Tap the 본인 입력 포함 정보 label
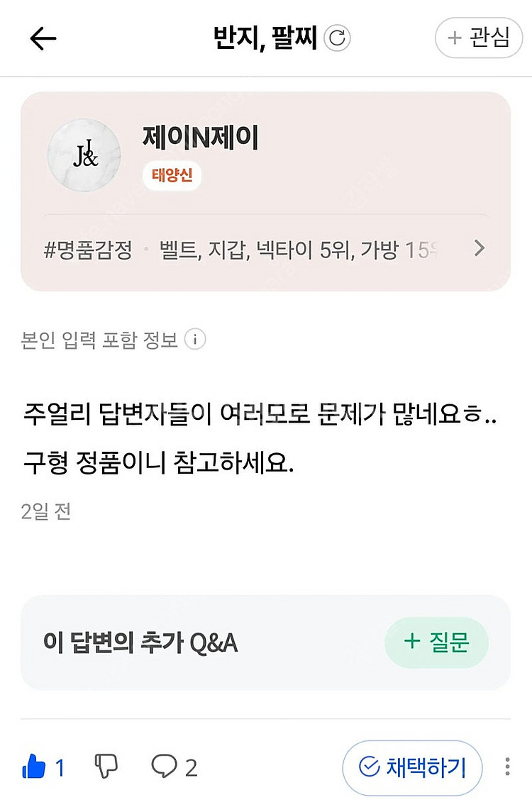The height and width of the screenshot is (812, 532). (x=99, y=340)
